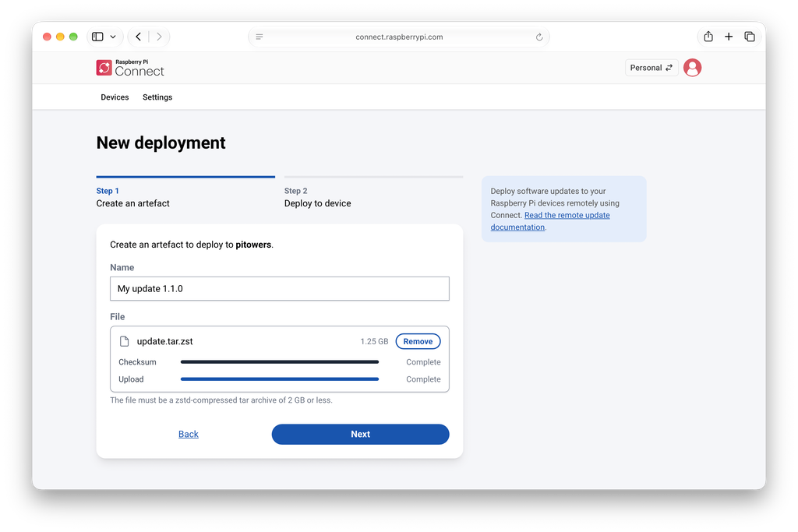The height and width of the screenshot is (532, 798).
Task: Select Step 1 Create an artefact
Action: pyautogui.click(x=185, y=193)
